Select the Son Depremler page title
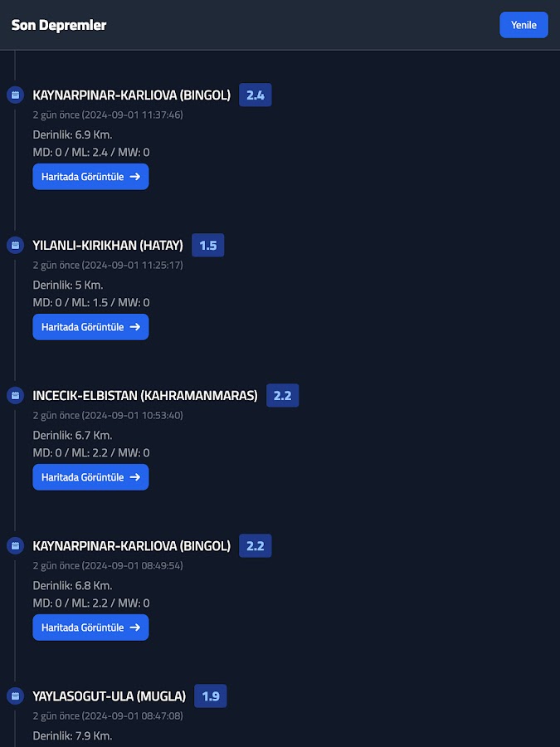The width and height of the screenshot is (560, 747). 59,25
